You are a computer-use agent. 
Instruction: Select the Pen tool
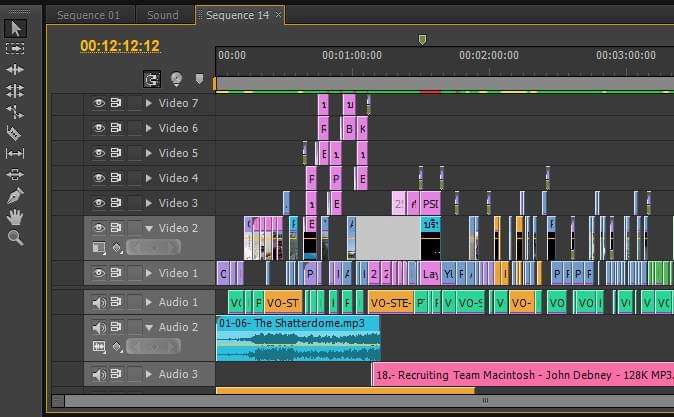tap(15, 196)
